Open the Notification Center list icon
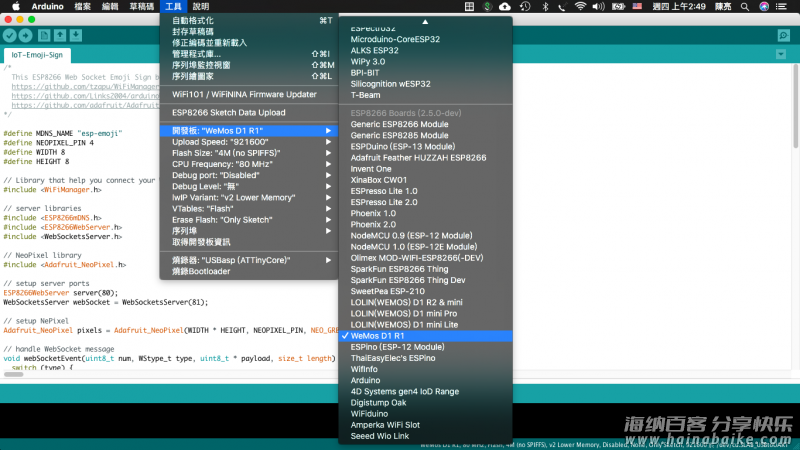Viewport: 800px width, 450px height. 781,6
